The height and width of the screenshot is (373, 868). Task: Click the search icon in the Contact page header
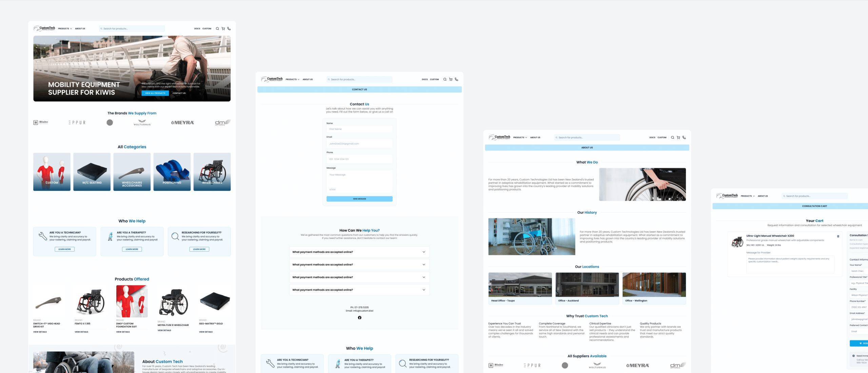[445, 79]
